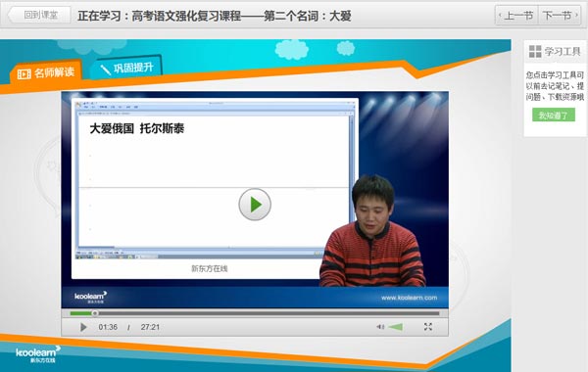The image size is (588, 372).
Task: Click the koolearn logo inside video frame
Action: [90, 297]
